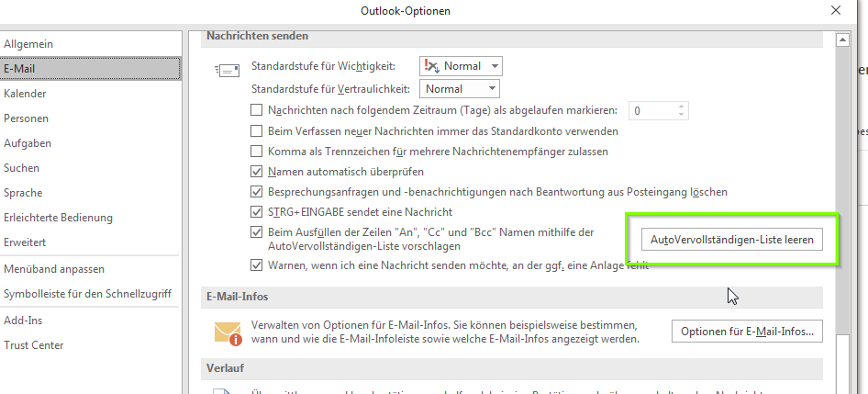The width and height of the screenshot is (868, 394).
Task: Open the Aufgaben settings category
Action: click(90, 143)
